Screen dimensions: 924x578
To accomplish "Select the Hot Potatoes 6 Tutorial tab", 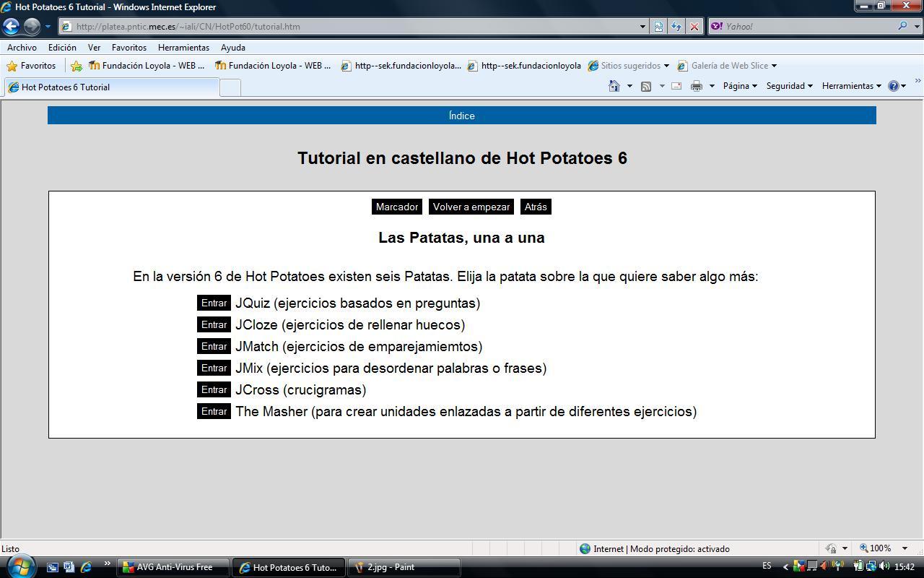I will pyautogui.click(x=110, y=87).
